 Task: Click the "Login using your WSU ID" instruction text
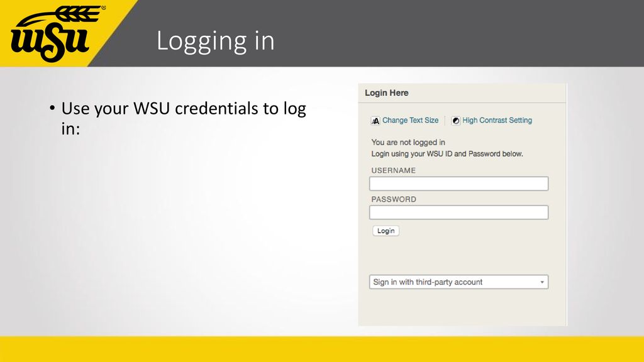click(x=447, y=154)
